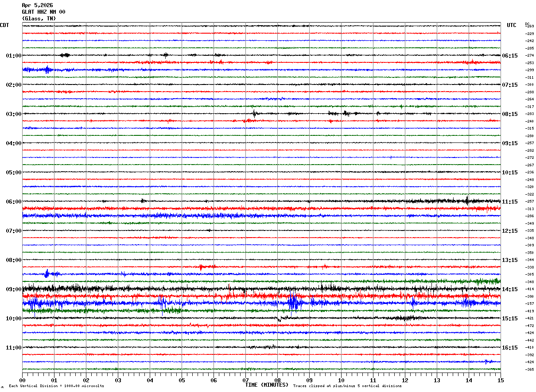536x392 pixels.
Task: Click the '03:00' CDT time label
Action: coord(14,114)
